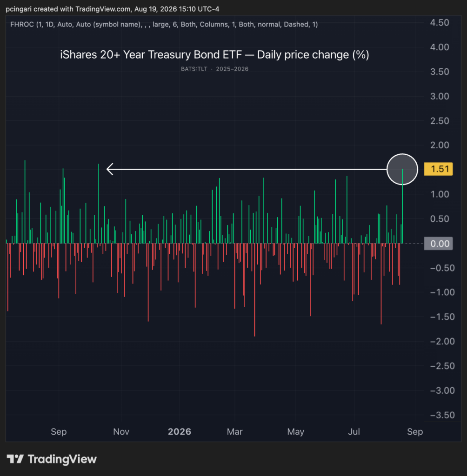Click the 4.00 value on price axis
The image size is (467, 476).
[x=440, y=47]
